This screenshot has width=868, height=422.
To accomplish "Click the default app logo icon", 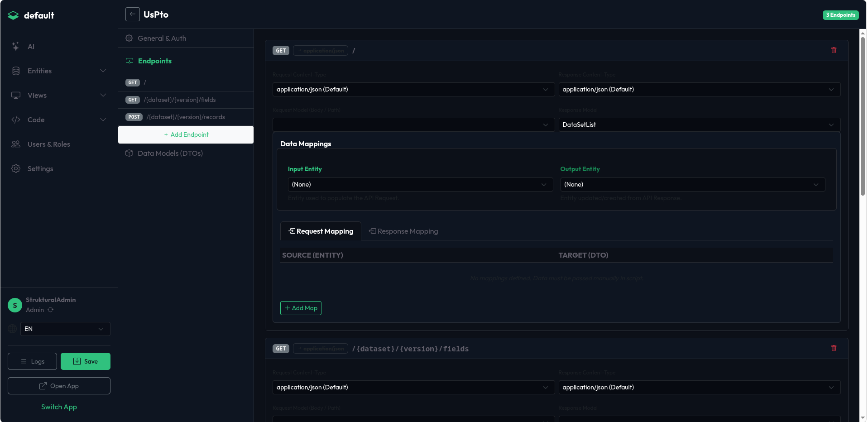I will tap(13, 15).
